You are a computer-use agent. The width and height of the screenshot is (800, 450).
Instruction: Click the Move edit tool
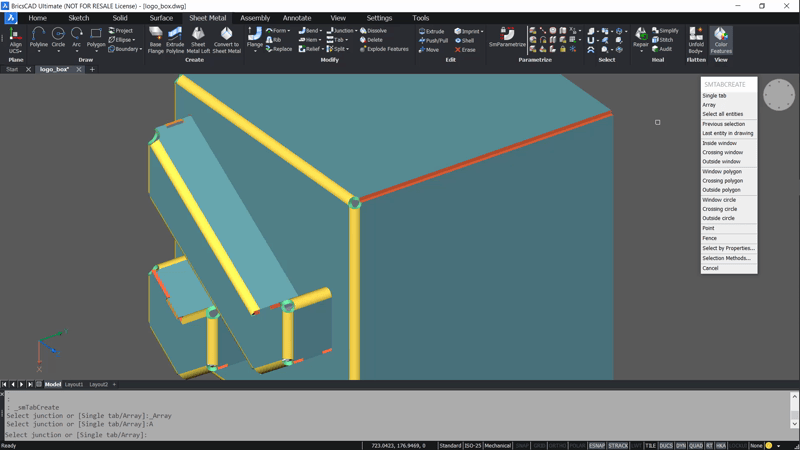429,49
